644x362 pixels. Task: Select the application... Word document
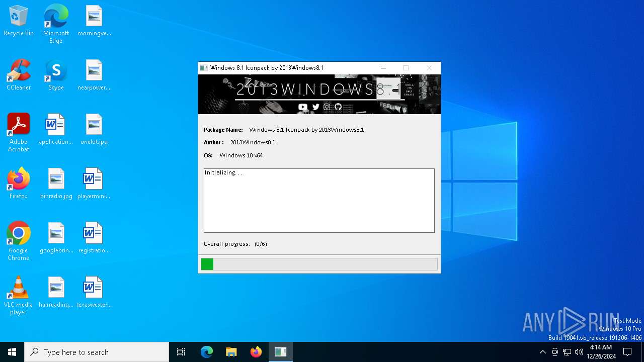coord(56,130)
